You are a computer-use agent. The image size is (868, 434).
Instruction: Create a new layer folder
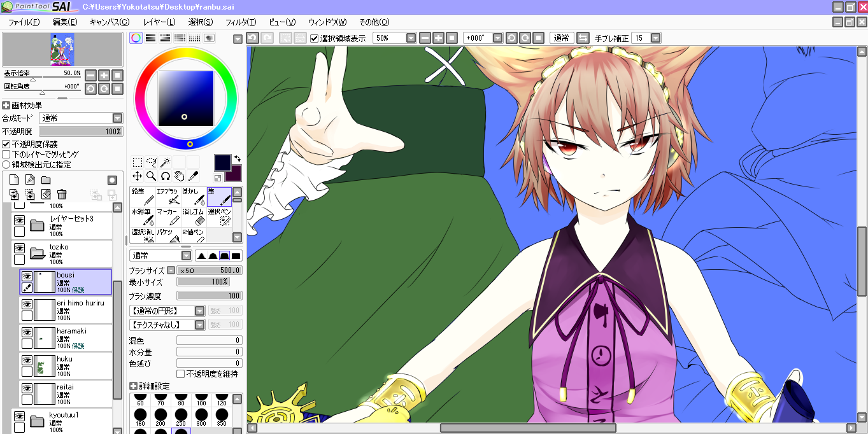[46, 180]
